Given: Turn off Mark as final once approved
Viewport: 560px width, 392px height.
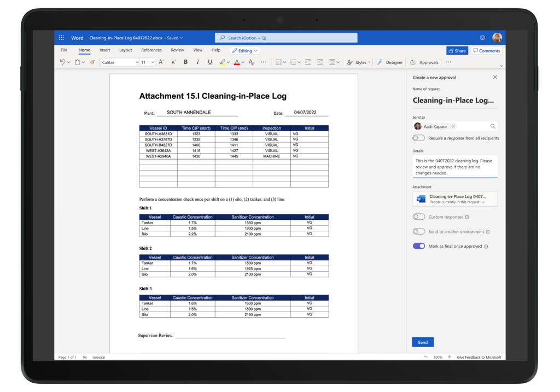Looking at the screenshot, I should (x=418, y=246).
